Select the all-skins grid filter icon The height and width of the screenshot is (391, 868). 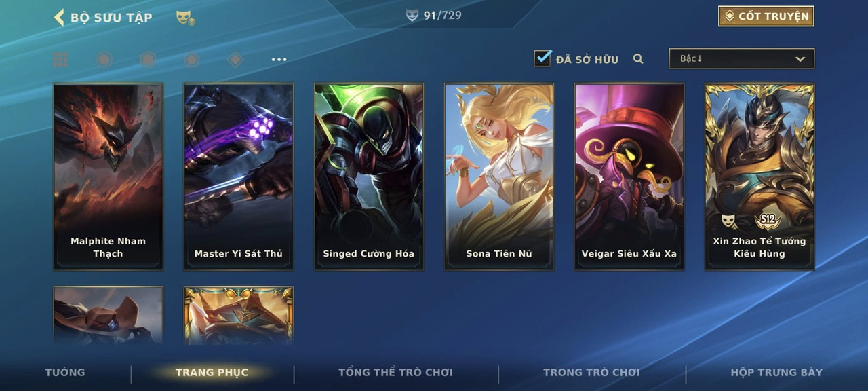[x=60, y=60]
